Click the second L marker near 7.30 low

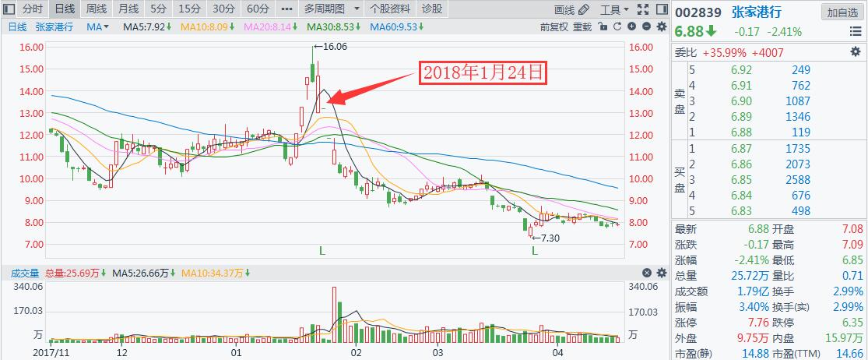coord(535,251)
